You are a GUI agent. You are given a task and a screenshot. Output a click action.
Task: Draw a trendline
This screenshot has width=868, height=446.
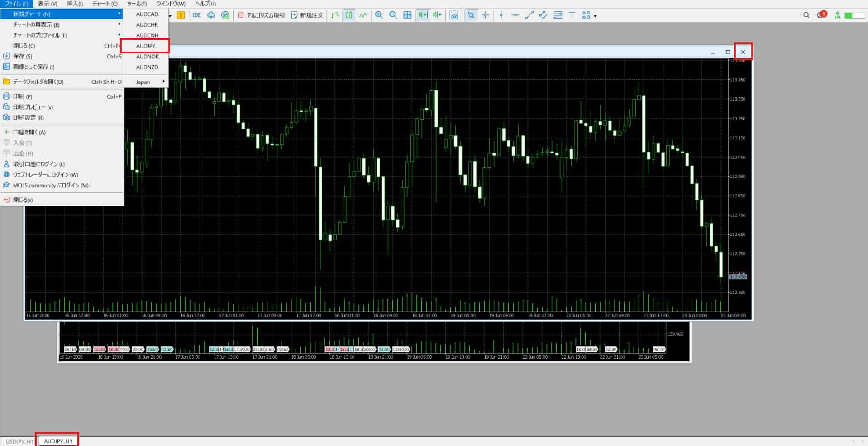tap(529, 15)
